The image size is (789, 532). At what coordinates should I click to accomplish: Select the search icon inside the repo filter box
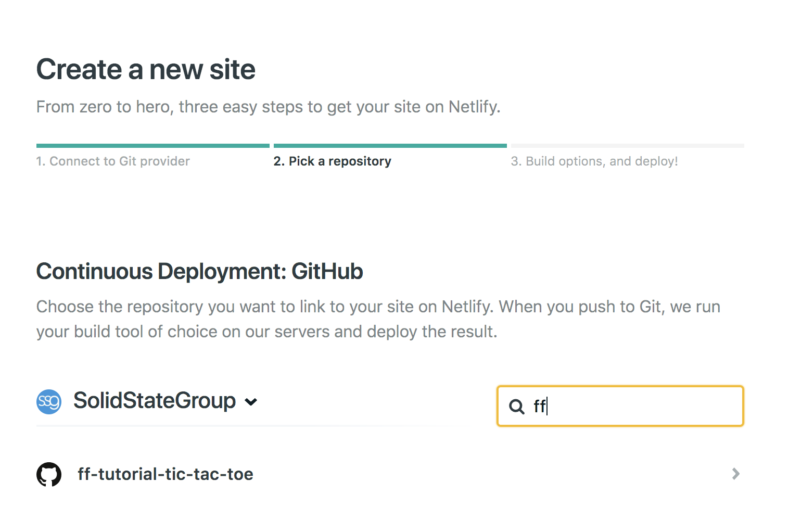click(516, 407)
